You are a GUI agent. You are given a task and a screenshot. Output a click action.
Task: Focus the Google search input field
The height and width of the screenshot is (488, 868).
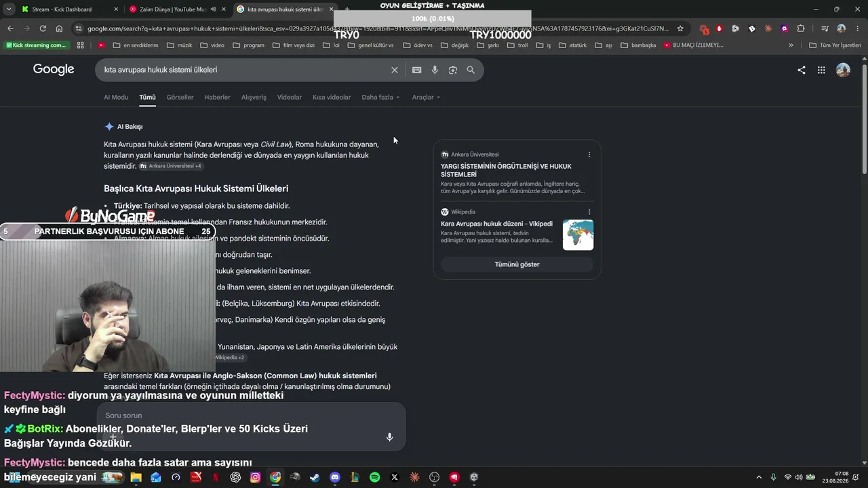pyautogui.click(x=244, y=70)
